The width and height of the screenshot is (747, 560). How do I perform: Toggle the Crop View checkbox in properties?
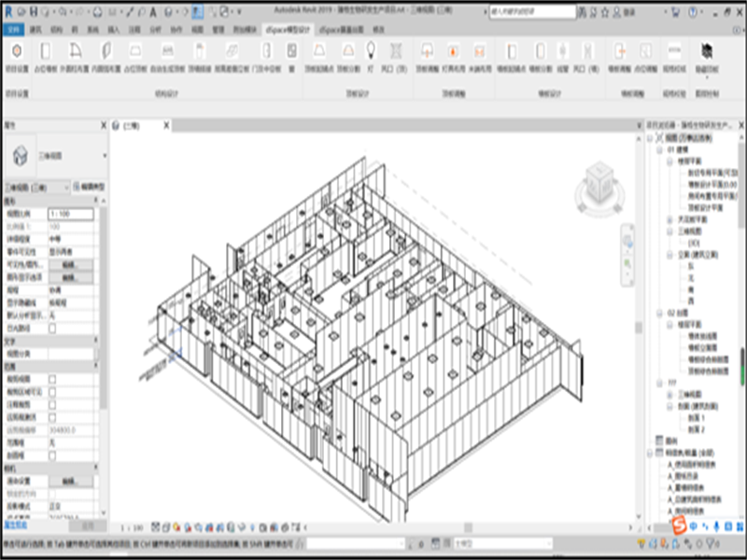pos(52,380)
